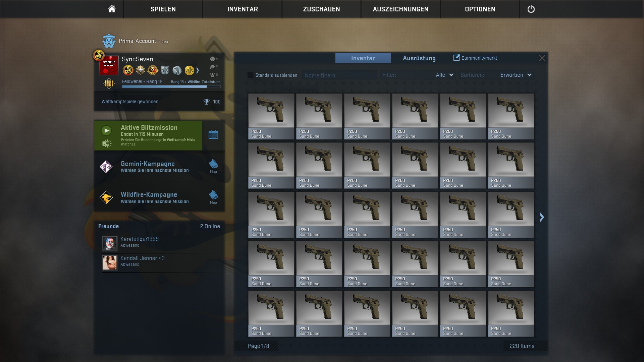Switch to the Ausrüstung tab

pyautogui.click(x=419, y=58)
